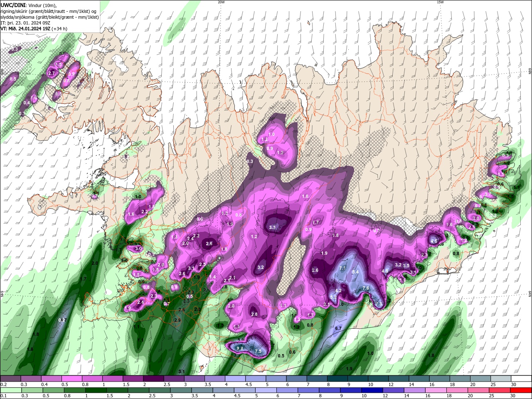Click the darkest green 1 swatch in the rain legend
The image size is (532, 399).
(96, 390)
